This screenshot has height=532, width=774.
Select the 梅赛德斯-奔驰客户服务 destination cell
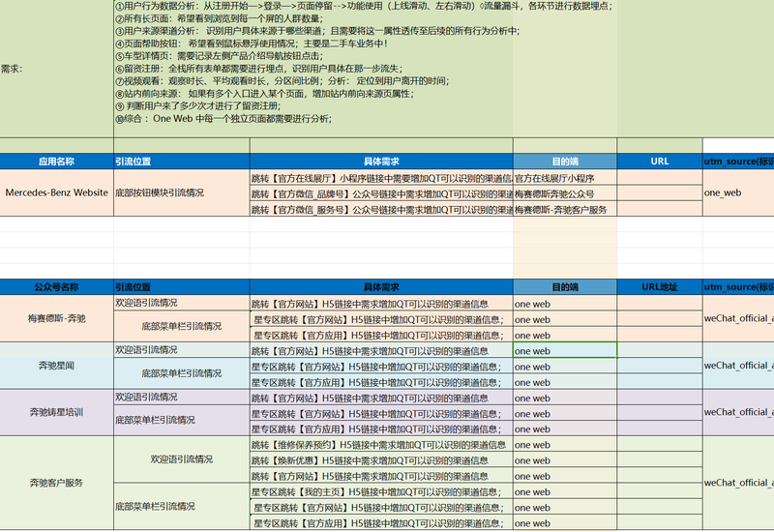[x=565, y=209]
